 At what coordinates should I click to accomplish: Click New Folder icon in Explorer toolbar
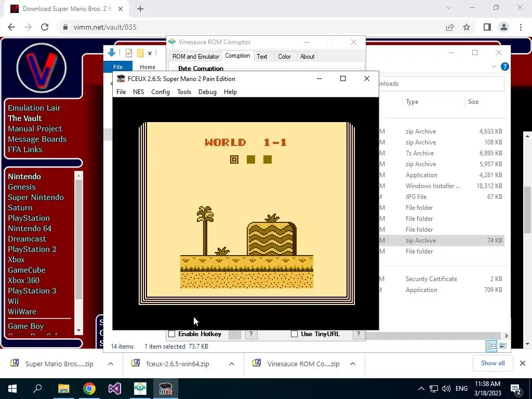(140, 52)
